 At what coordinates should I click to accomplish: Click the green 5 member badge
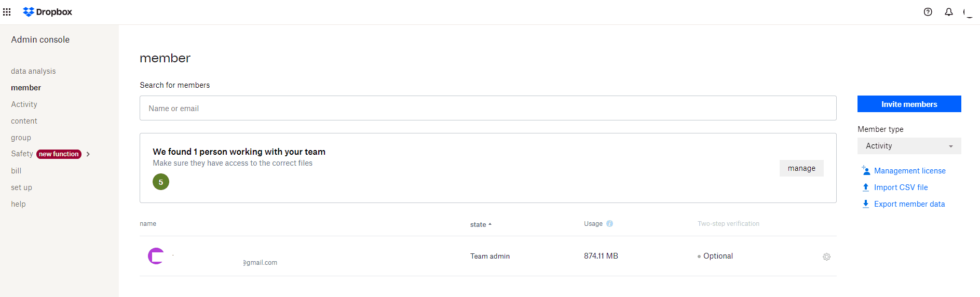click(x=161, y=182)
